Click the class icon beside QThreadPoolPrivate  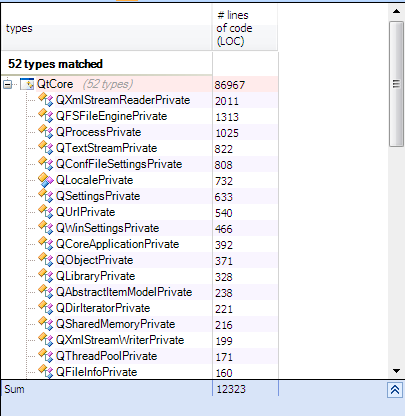point(46,356)
